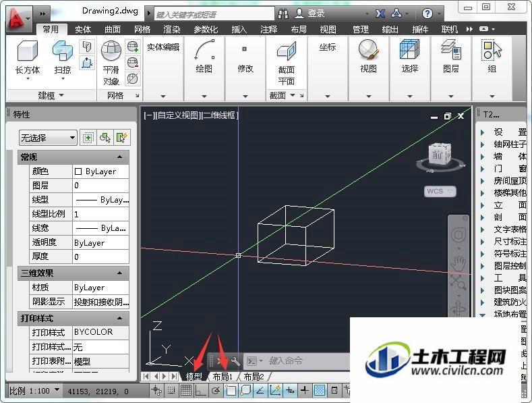Toggle PICKADD icon in Properties palette
532x403 pixels.
88,138
